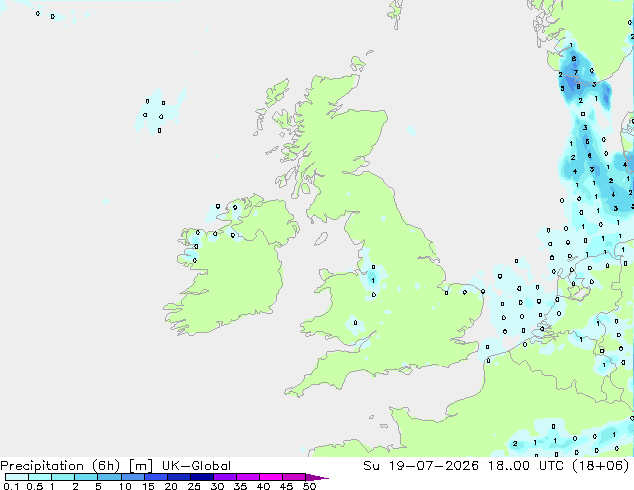Click the "1" value over northwest England

click(x=373, y=280)
